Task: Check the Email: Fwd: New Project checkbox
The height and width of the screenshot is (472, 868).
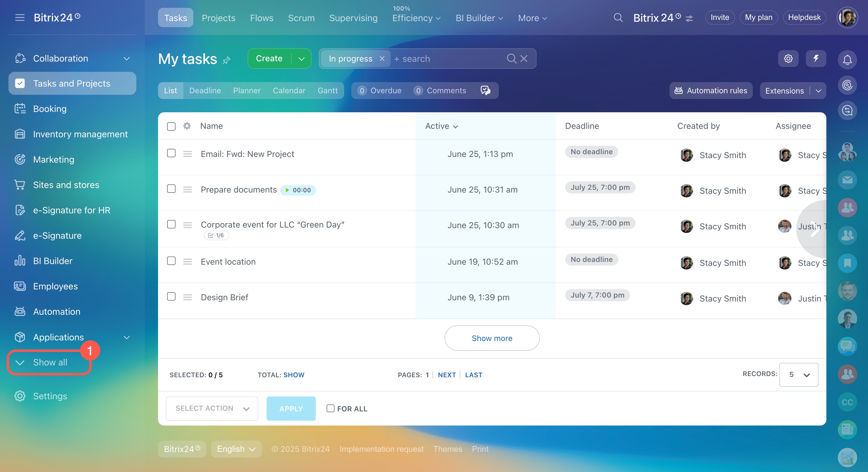Action: (x=171, y=153)
